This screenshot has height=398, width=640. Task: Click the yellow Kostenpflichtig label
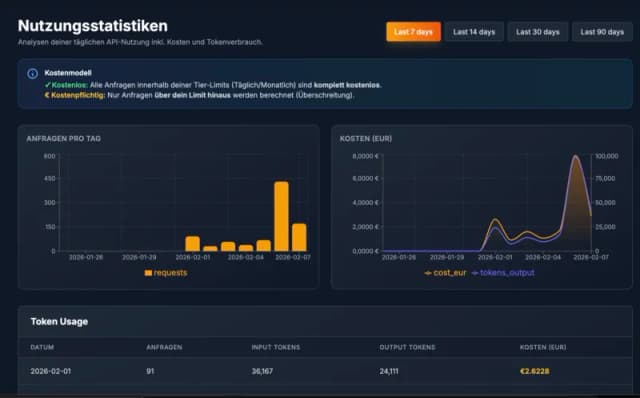75,95
